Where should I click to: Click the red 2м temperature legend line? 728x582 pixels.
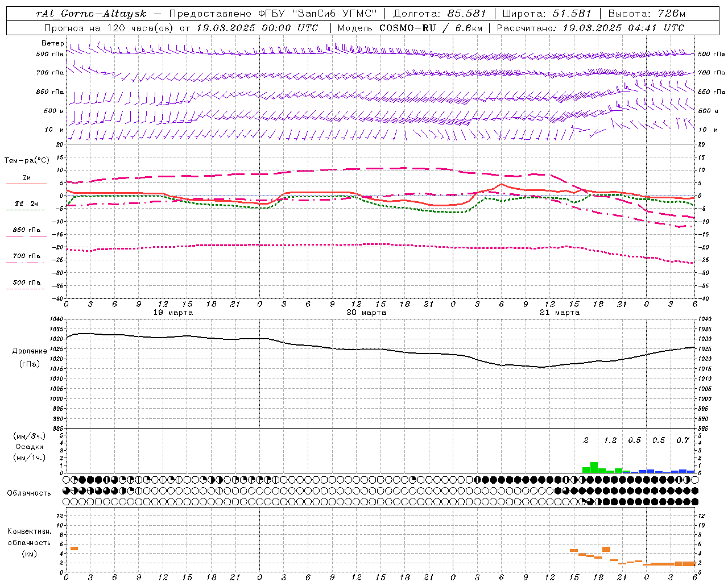[x=26, y=184]
